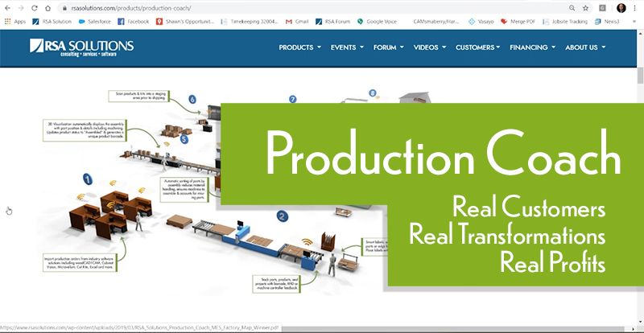Click the "Real Customers" text
This screenshot has height=333, width=644.
tap(529, 208)
